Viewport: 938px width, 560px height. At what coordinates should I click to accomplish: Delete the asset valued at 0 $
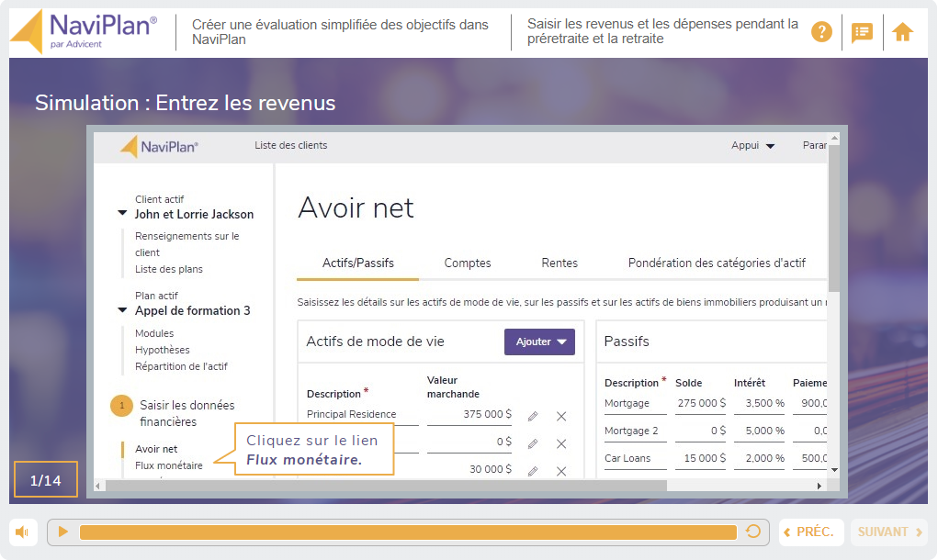[x=561, y=443]
